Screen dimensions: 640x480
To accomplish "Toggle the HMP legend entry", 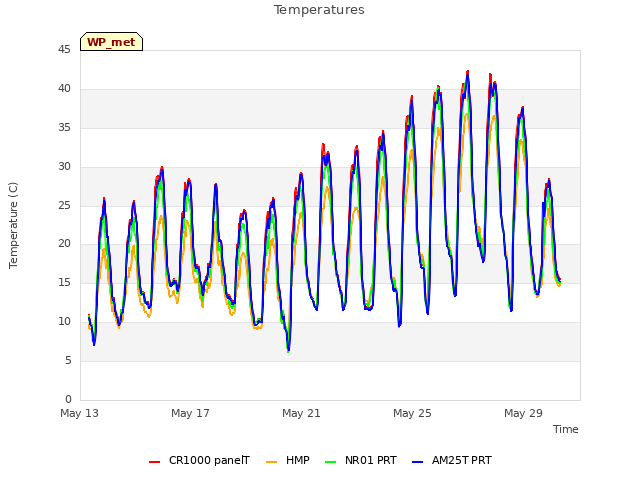I will (x=288, y=461).
